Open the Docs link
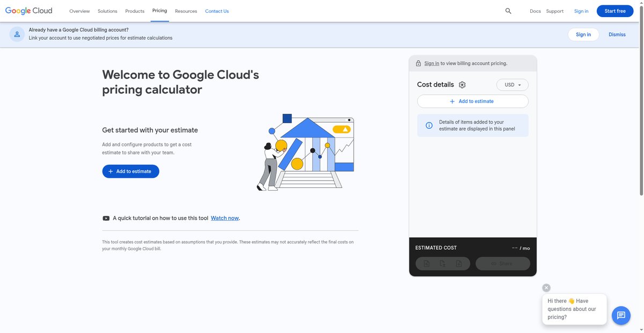The image size is (644, 333). pos(535,11)
